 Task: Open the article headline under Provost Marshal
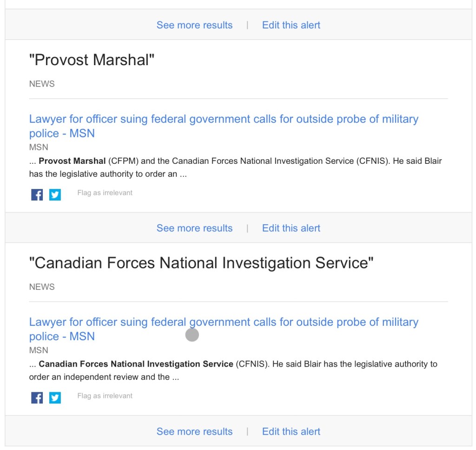tap(223, 119)
